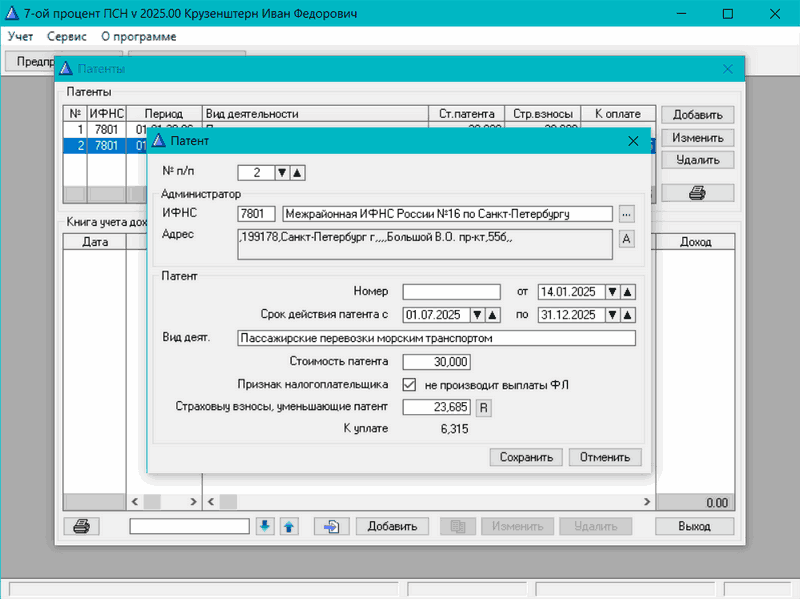The image size is (800, 600).
Task: Open the Учет menu
Action: pos(20,36)
